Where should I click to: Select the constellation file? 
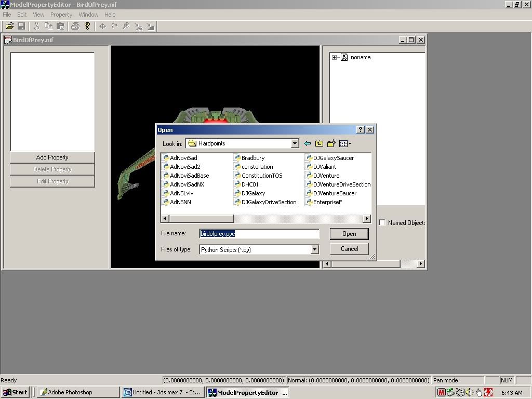pos(254,167)
